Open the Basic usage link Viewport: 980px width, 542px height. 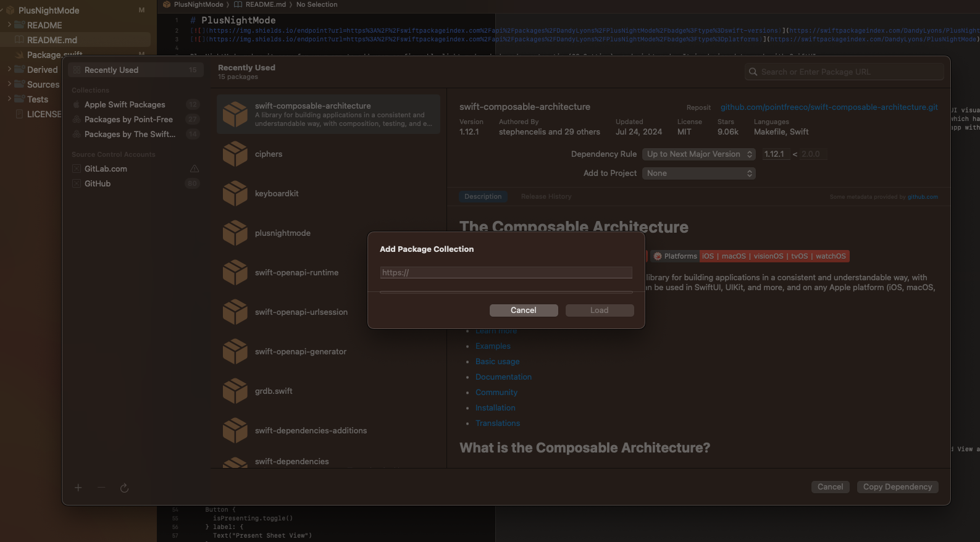[x=497, y=362]
